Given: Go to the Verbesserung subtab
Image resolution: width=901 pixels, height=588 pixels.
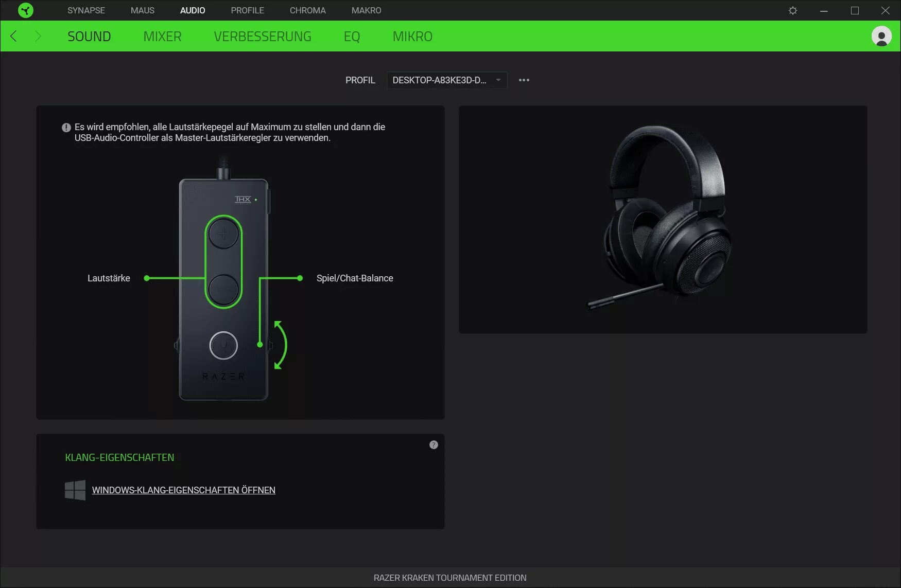Looking at the screenshot, I should coord(263,37).
